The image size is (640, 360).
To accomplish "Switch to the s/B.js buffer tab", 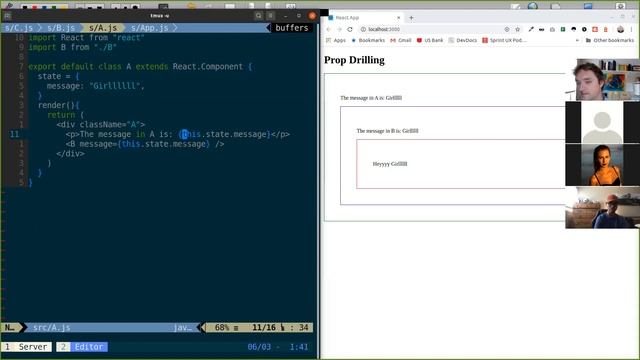I will tap(61, 28).
